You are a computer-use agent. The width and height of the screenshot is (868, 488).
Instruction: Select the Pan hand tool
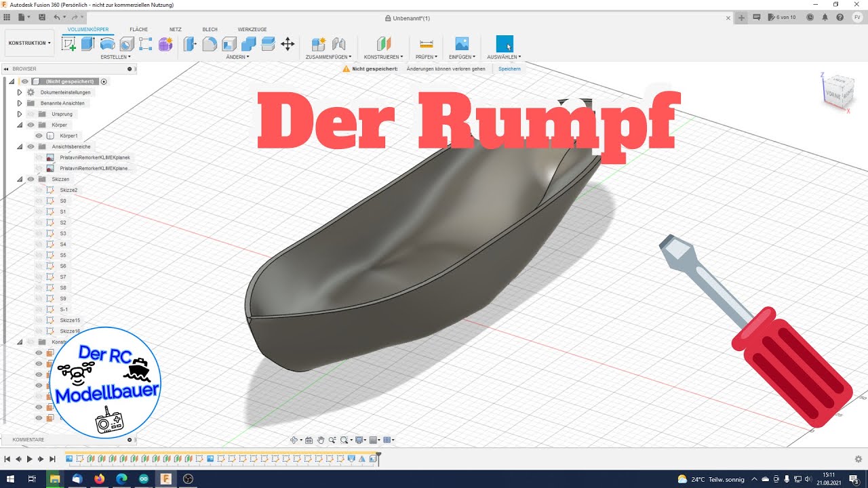(x=321, y=440)
